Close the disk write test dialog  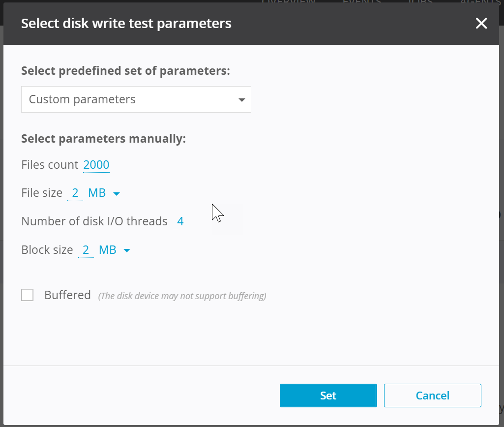point(481,23)
